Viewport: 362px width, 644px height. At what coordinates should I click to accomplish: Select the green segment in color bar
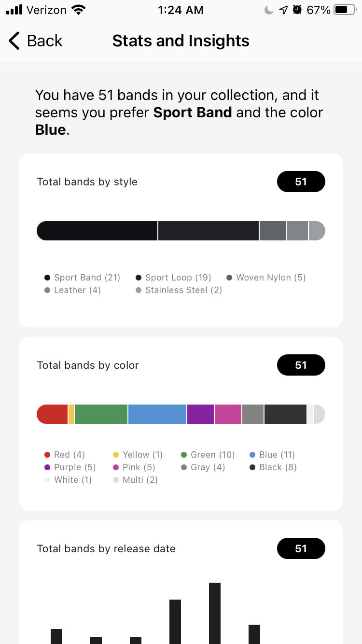(x=101, y=414)
